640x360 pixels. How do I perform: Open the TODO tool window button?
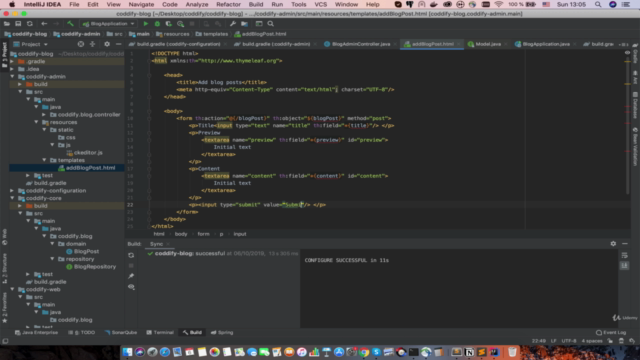(81, 333)
